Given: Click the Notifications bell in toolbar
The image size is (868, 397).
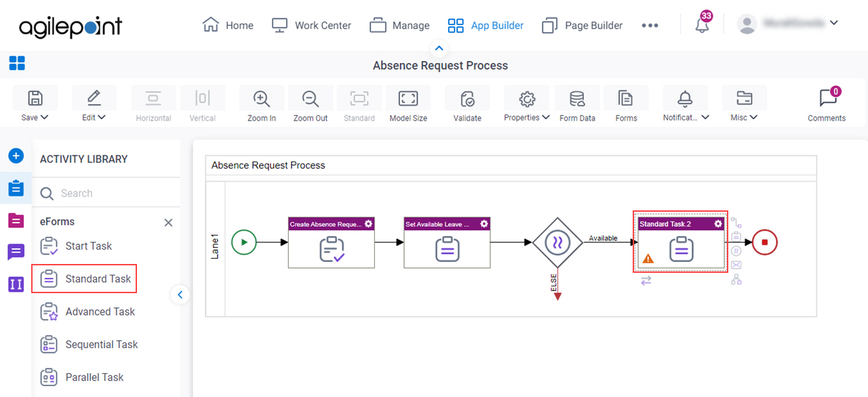Looking at the screenshot, I should pos(685,98).
